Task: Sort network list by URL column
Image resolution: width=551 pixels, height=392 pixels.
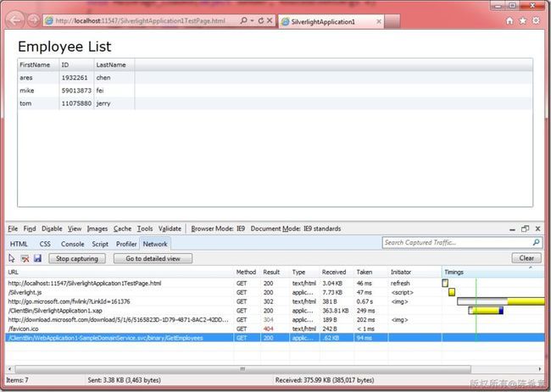Action: coord(120,272)
